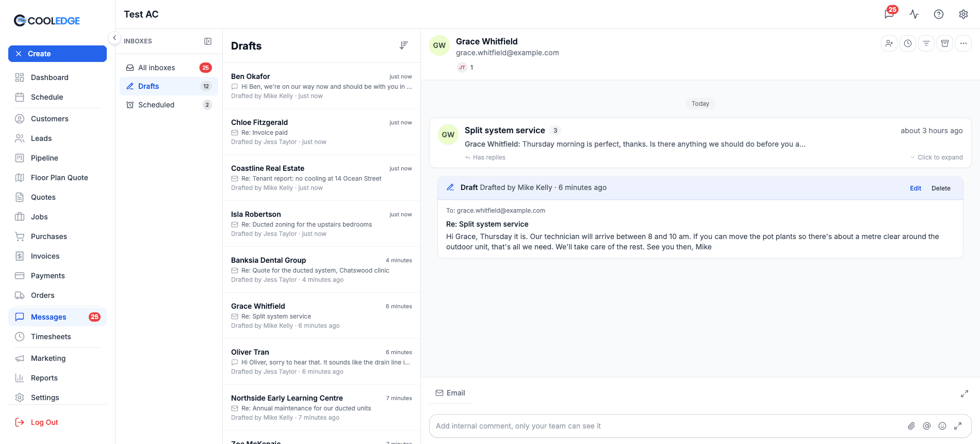Image resolution: width=980 pixels, height=444 pixels.
Task: Open the settings gear in top header
Action: [963, 14]
